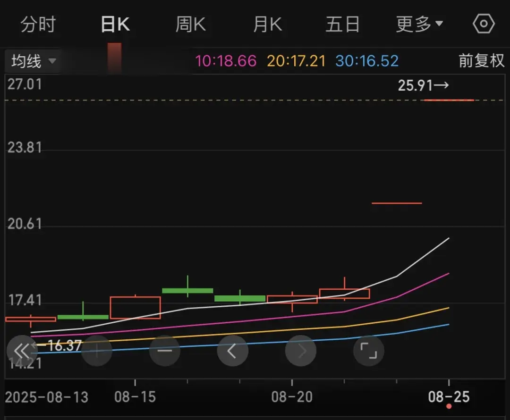Select the limit-up bar near 25.91
Screen dimensions: 510x420
click(449, 100)
